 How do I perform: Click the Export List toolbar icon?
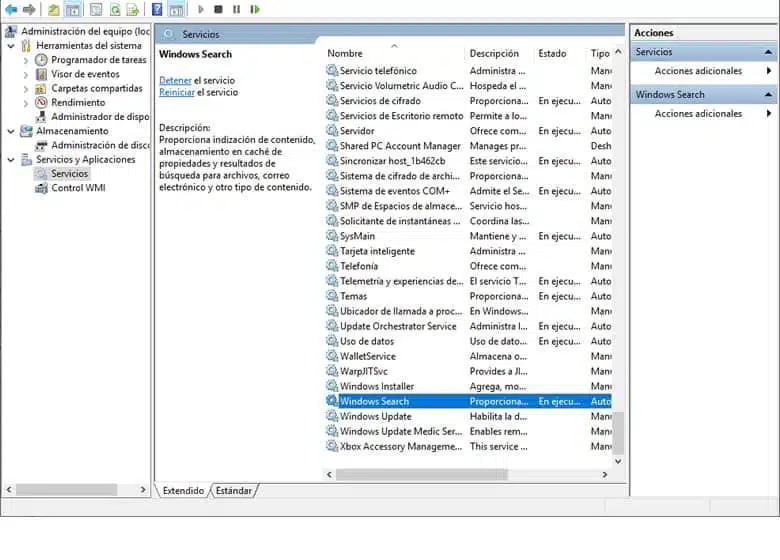click(x=133, y=9)
